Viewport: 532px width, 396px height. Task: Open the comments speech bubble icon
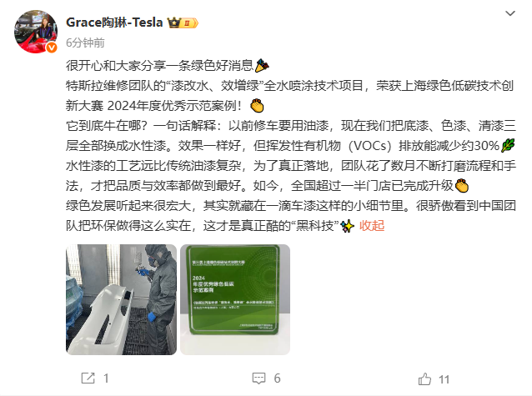258,378
